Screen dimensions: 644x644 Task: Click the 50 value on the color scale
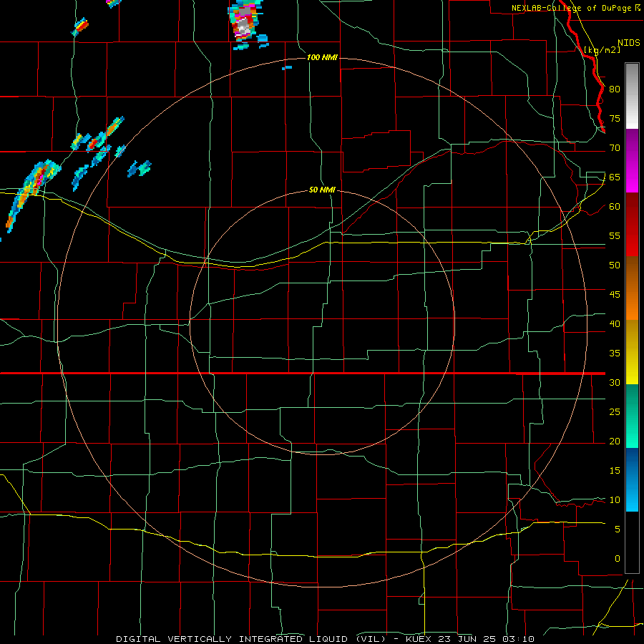(615, 265)
